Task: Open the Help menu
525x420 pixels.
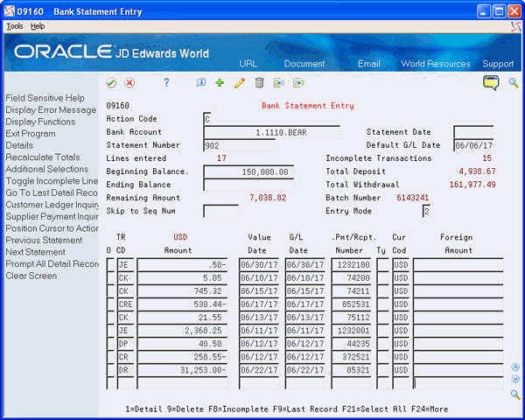Action: pos(38,26)
